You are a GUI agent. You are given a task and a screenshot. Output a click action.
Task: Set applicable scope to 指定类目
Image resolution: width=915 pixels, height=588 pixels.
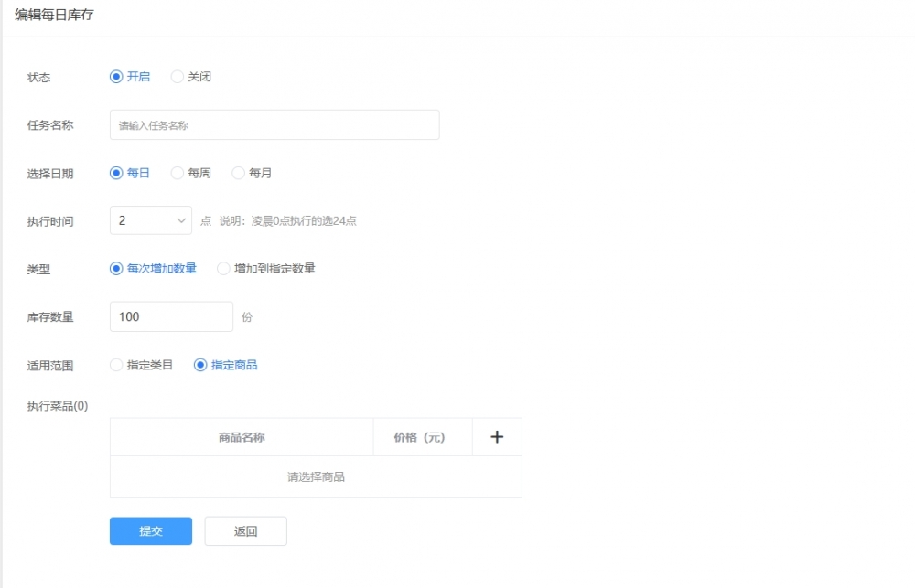point(116,365)
